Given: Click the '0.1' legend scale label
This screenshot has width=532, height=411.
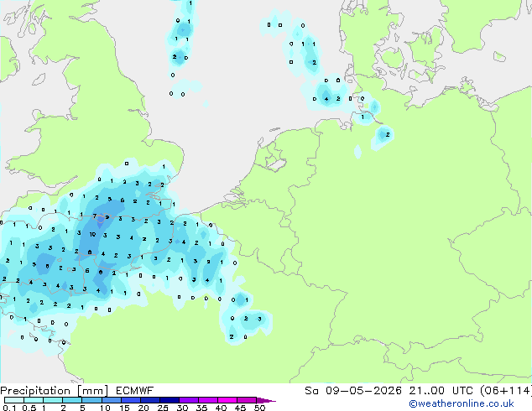Looking at the screenshot, I should point(9,408).
